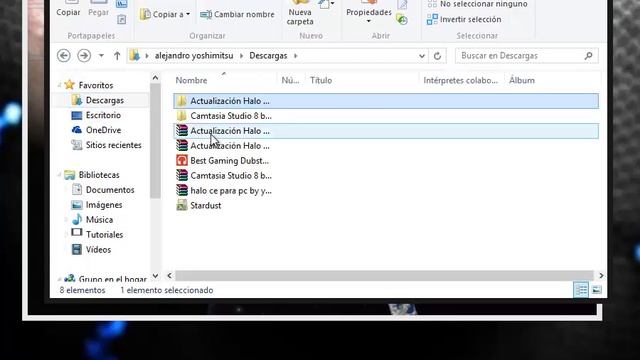Open Descargas in the navigation pane
The image size is (640, 360).
[104, 100]
